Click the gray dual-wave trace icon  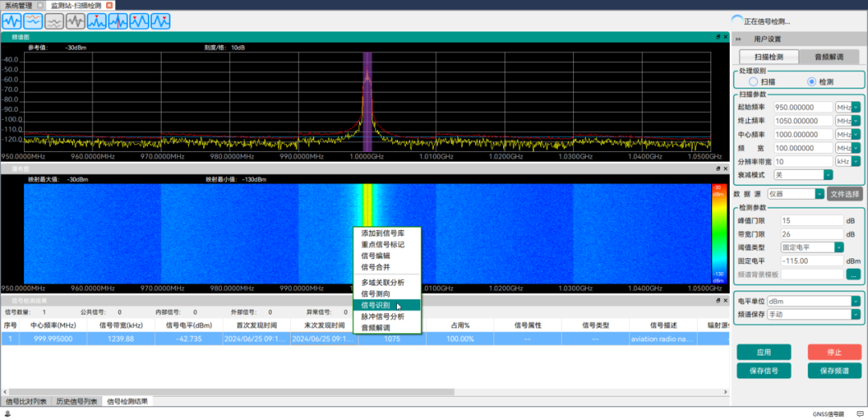[55, 21]
